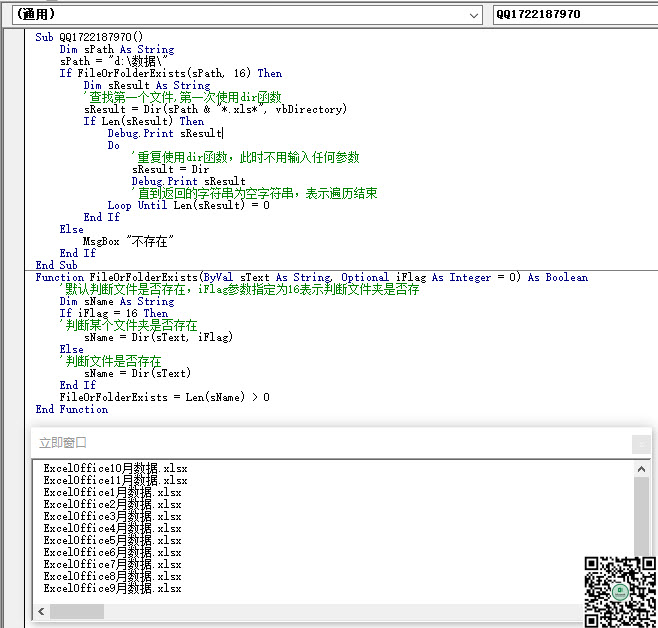658x628 pixels.
Task: Click output 'ExcelOffice11月数据.xlsx'
Action: tap(115, 480)
